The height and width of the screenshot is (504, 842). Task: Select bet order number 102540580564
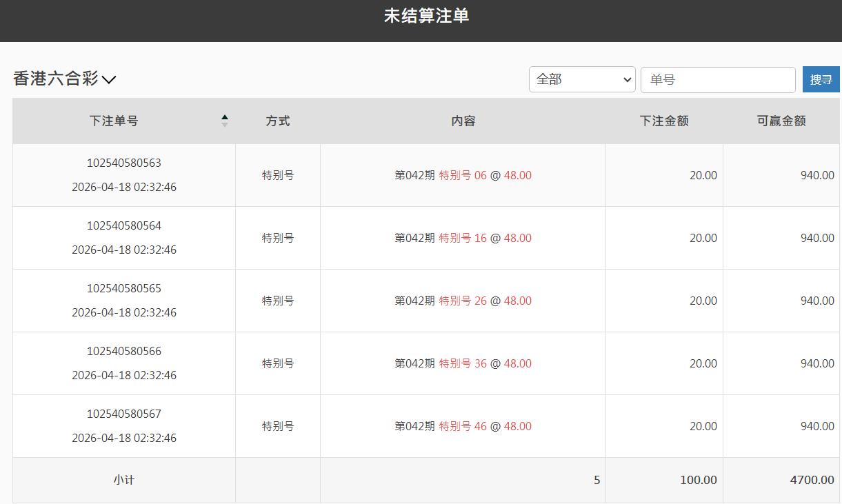pyautogui.click(x=124, y=226)
